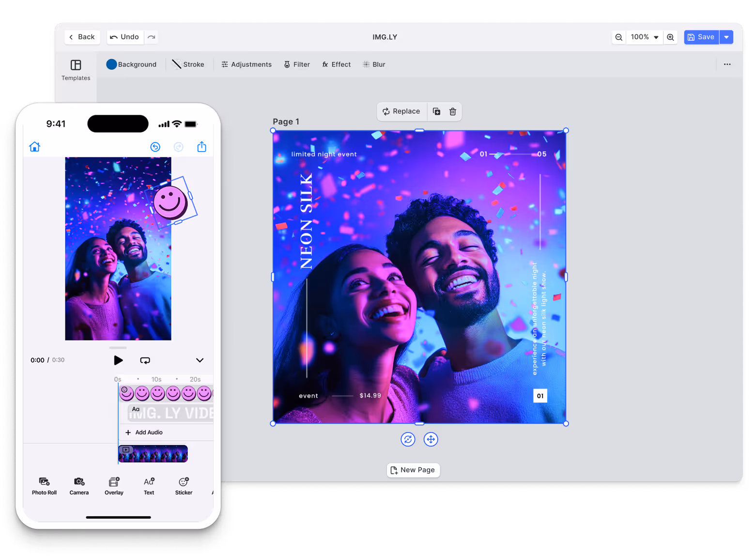Open the Stroke color option
The width and height of the screenshot is (756, 557).
[x=188, y=64]
